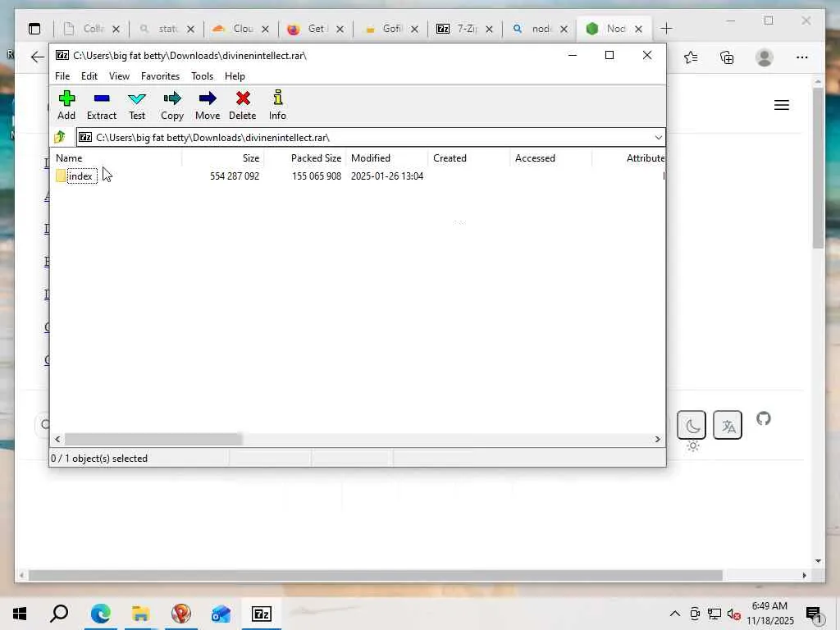
Task: Switch to the nod search browser tab
Action: pos(538,29)
